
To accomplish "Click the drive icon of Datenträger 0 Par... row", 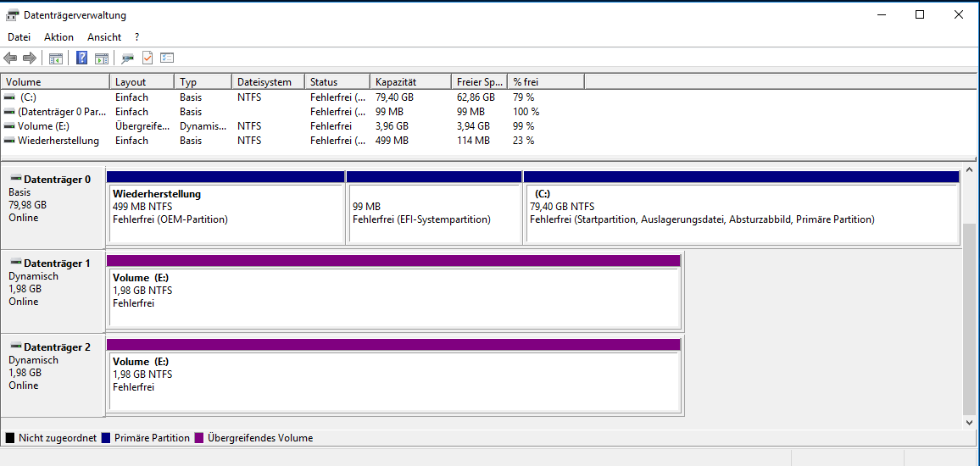I will pos(9,112).
